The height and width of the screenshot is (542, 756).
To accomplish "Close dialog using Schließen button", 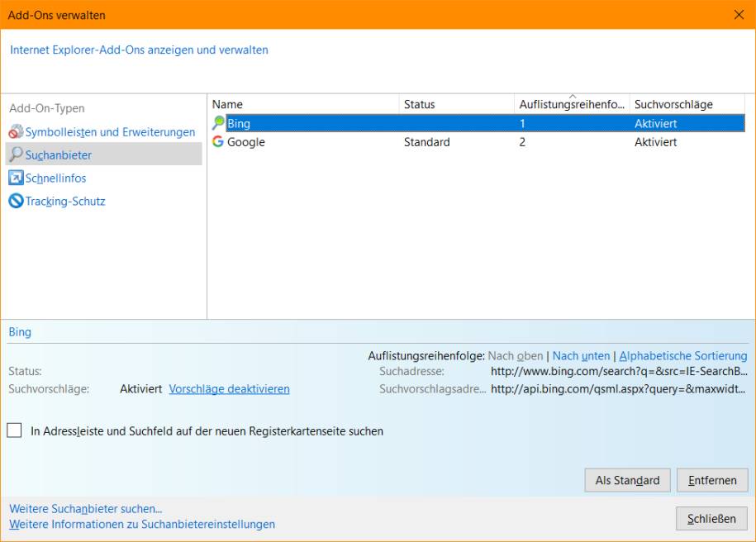I will [711, 518].
